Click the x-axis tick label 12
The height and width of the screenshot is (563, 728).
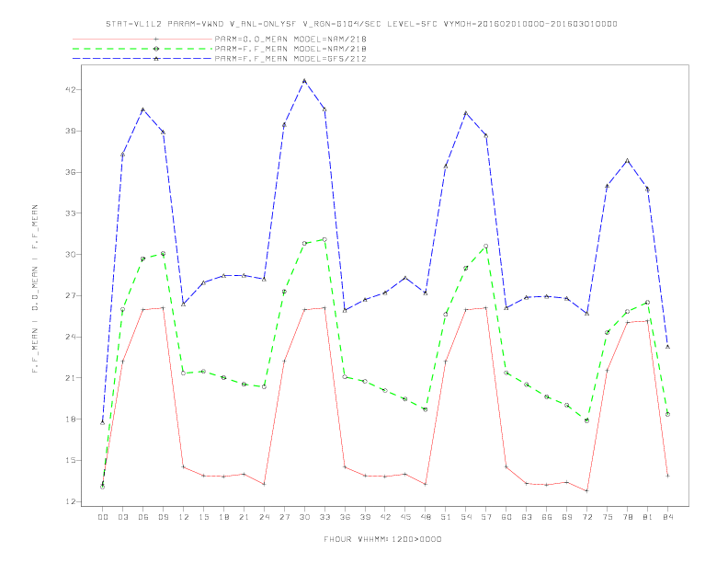184,517
